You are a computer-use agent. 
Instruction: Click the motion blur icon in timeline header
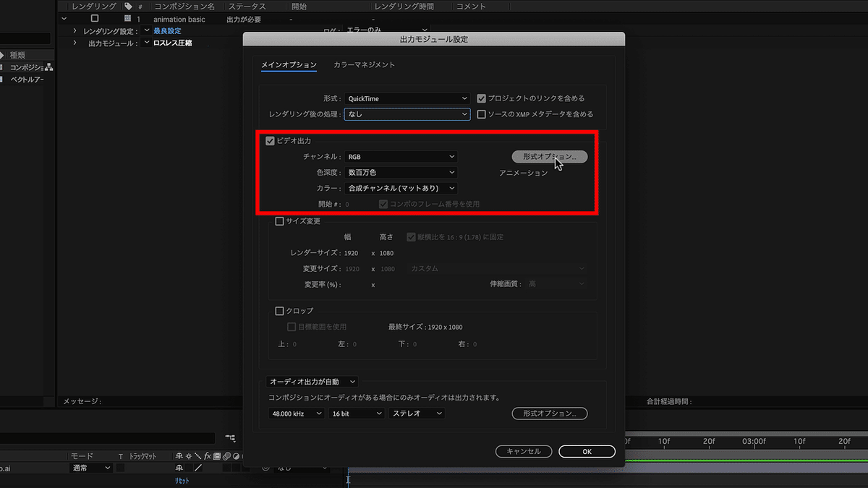[x=226, y=456]
